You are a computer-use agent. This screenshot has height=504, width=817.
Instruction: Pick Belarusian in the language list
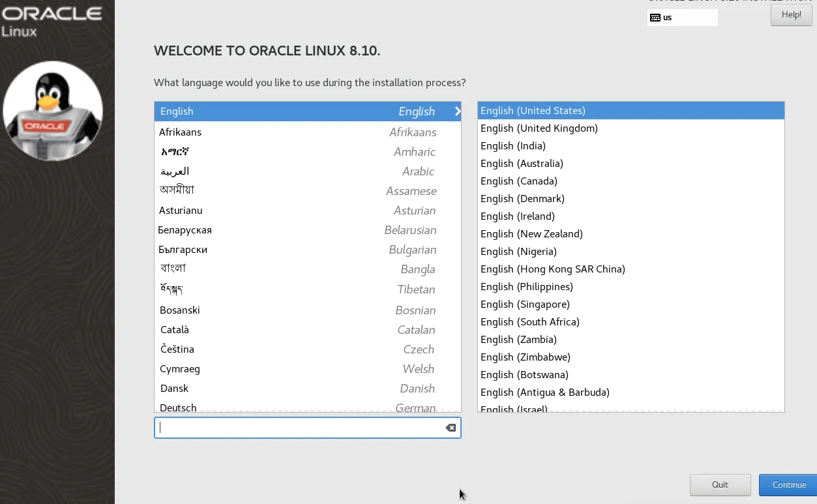tap(308, 230)
